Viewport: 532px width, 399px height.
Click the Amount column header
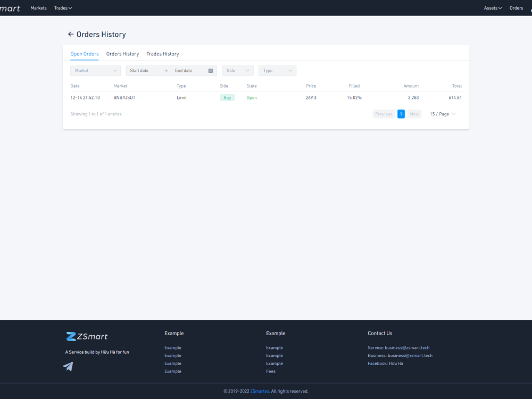(411, 86)
